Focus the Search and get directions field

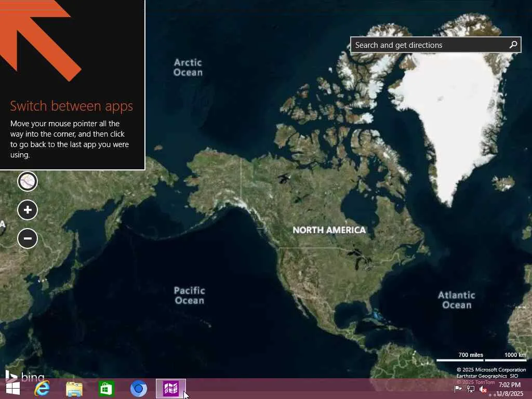click(x=436, y=45)
